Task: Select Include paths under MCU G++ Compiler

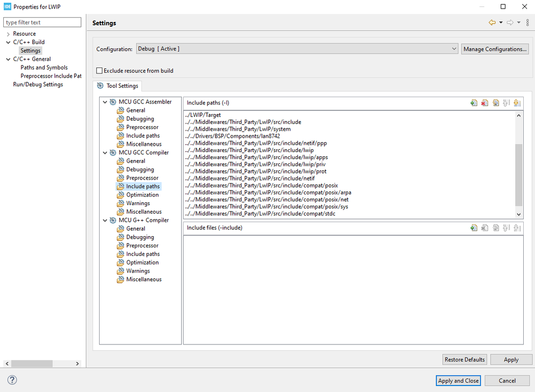Action: point(143,254)
